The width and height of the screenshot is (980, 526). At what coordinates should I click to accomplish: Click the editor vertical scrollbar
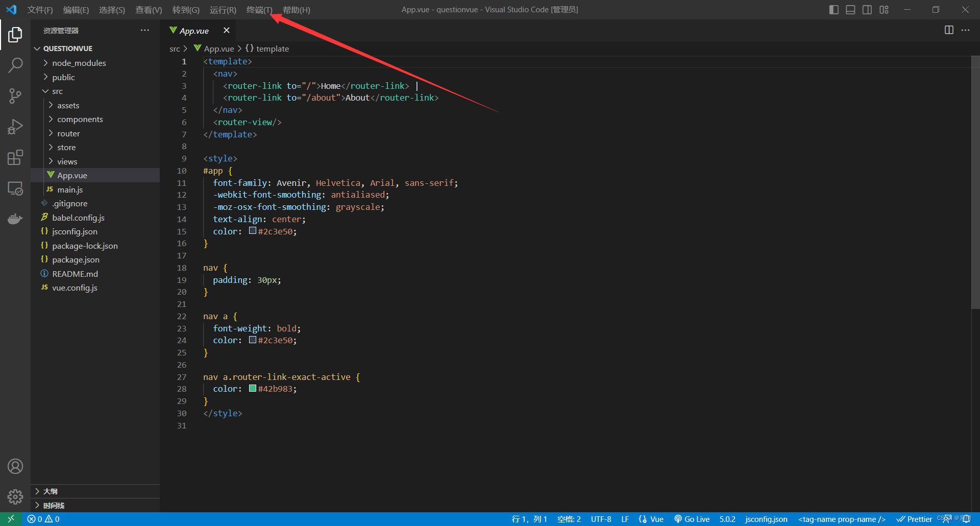coord(975,182)
